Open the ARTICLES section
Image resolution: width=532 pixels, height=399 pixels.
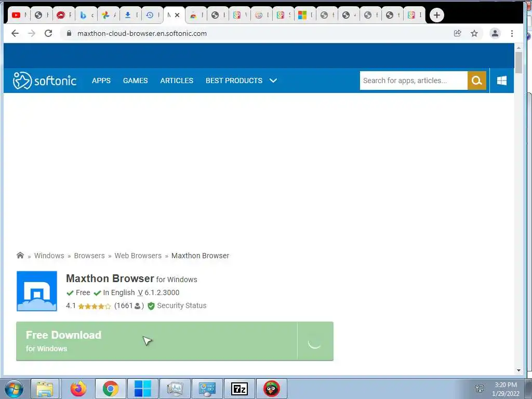[x=177, y=81]
